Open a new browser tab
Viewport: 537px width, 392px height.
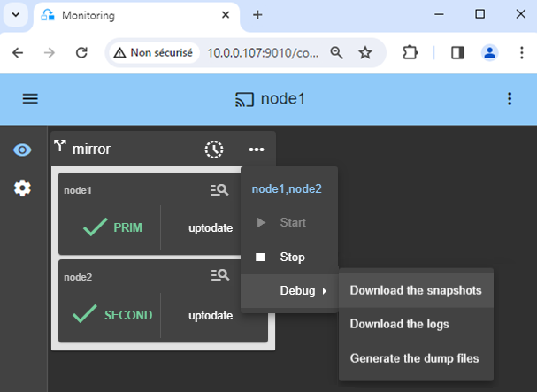pyautogui.click(x=257, y=15)
